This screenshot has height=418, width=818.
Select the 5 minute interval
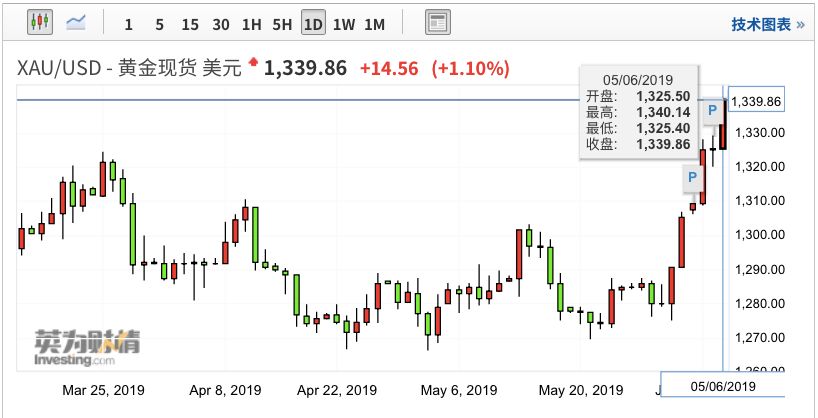[159, 25]
